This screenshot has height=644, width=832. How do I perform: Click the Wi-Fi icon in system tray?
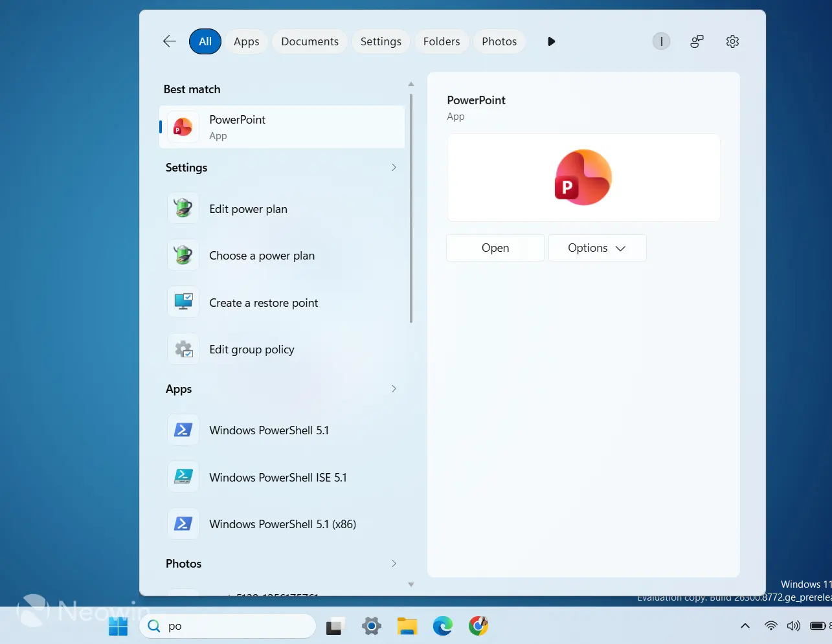coord(770,626)
